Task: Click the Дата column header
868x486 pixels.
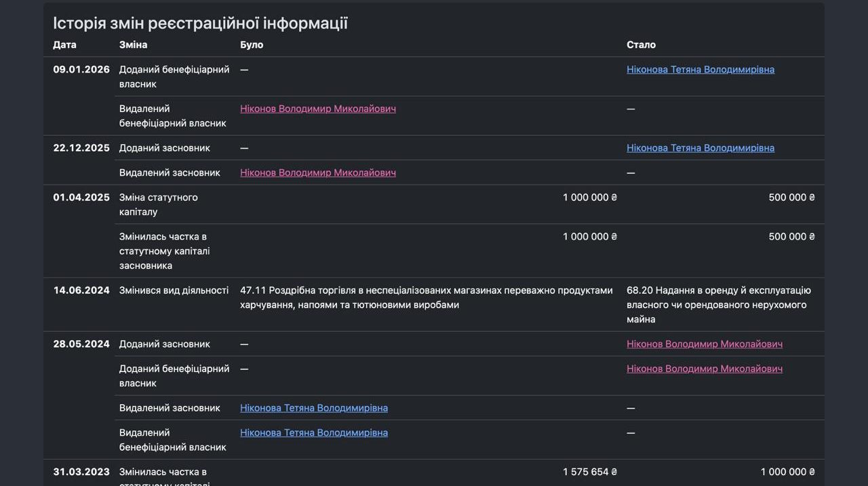Action: (x=64, y=44)
